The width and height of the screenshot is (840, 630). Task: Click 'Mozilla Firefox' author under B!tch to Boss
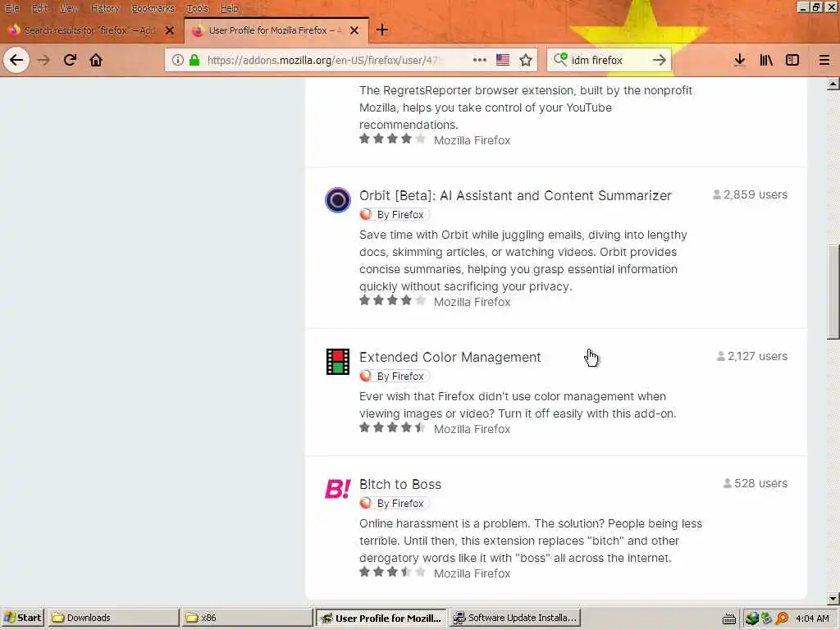pos(472,573)
